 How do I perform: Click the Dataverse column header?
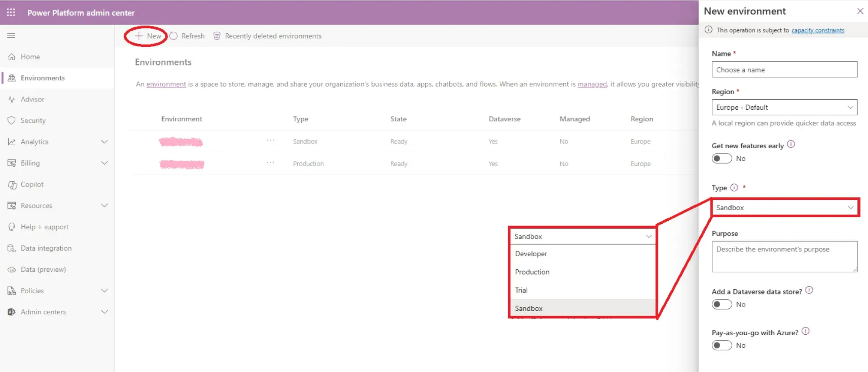[x=504, y=119]
